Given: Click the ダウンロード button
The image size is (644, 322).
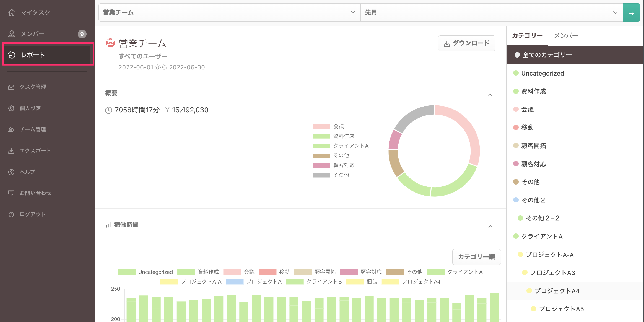Looking at the screenshot, I should pos(467,43).
